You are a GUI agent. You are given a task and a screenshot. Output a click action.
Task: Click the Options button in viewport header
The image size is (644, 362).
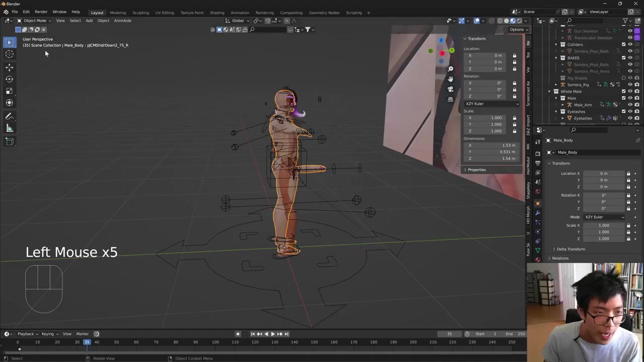point(517,30)
